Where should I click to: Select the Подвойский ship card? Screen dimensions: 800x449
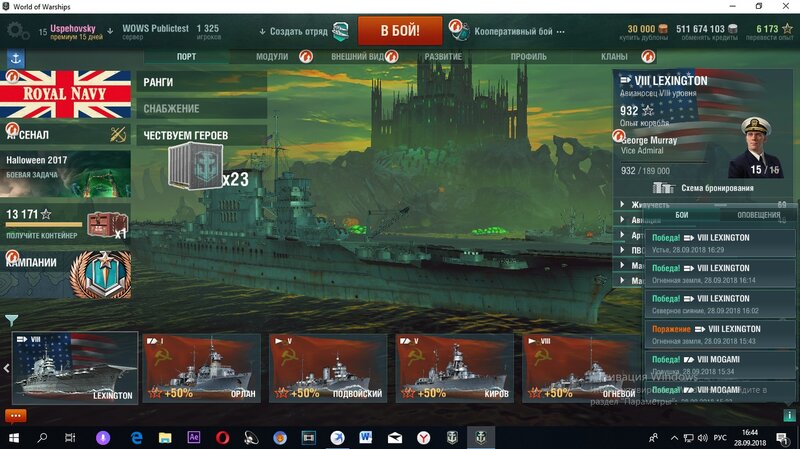tap(328, 368)
